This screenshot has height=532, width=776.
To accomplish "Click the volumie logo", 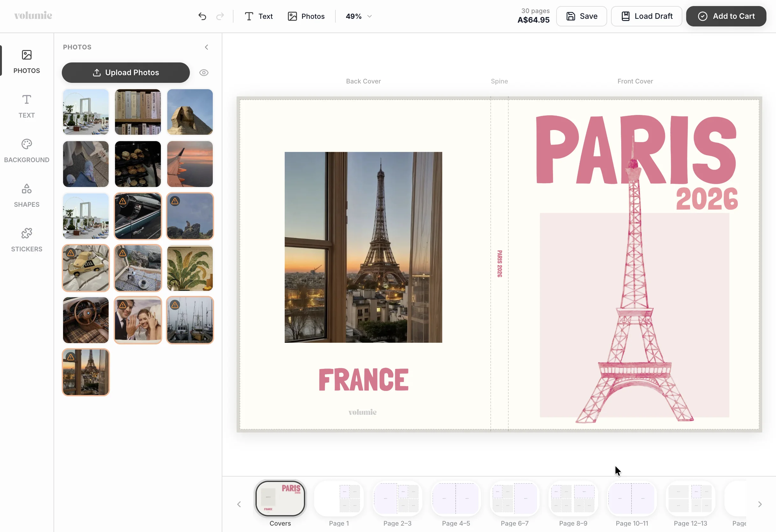I will [33, 15].
